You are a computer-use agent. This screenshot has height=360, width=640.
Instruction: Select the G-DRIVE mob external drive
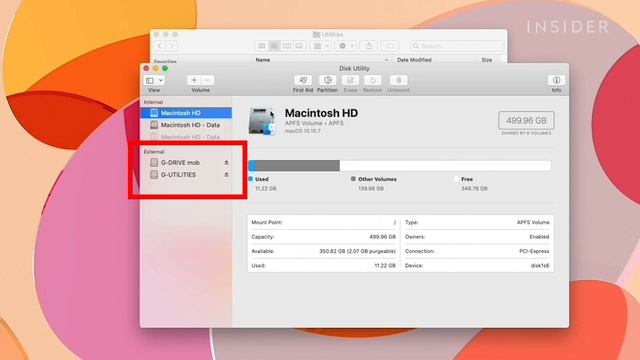(x=186, y=162)
